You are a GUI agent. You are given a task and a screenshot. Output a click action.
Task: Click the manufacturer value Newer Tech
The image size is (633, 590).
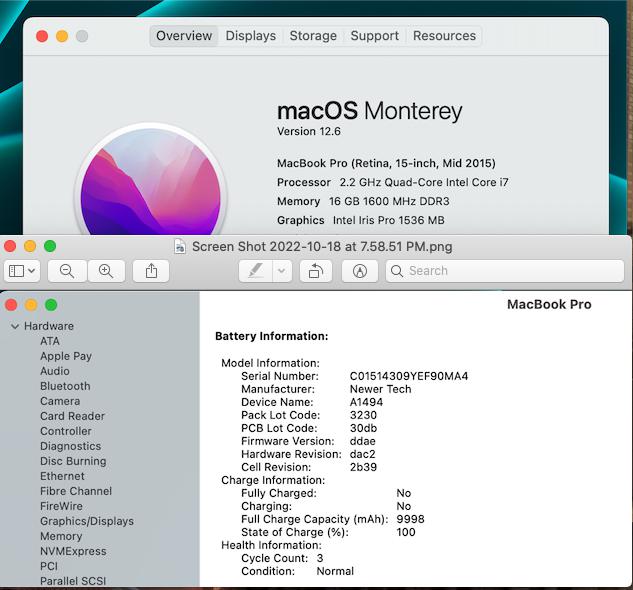(x=381, y=389)
